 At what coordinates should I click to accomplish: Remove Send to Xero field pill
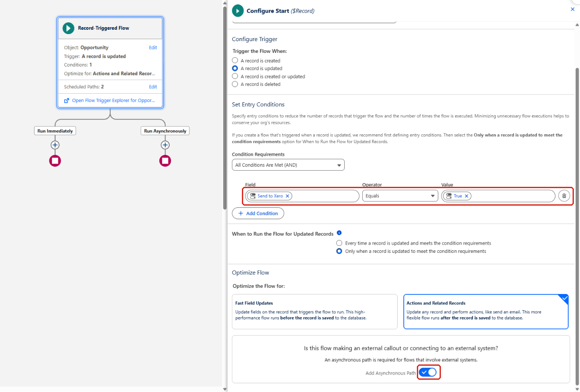[287, 196]
